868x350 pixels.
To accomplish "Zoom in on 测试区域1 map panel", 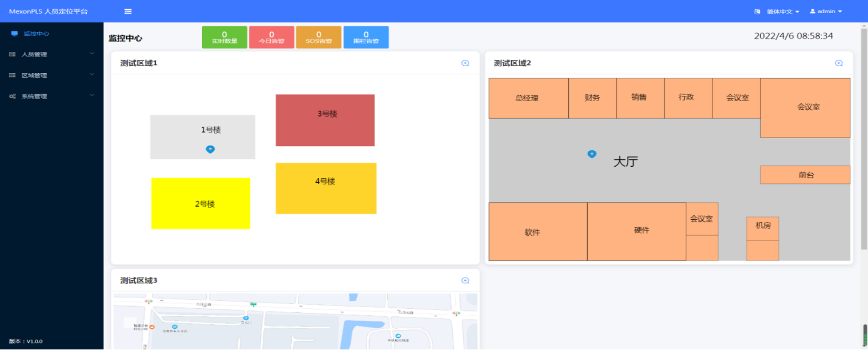I will pos(465,63).
